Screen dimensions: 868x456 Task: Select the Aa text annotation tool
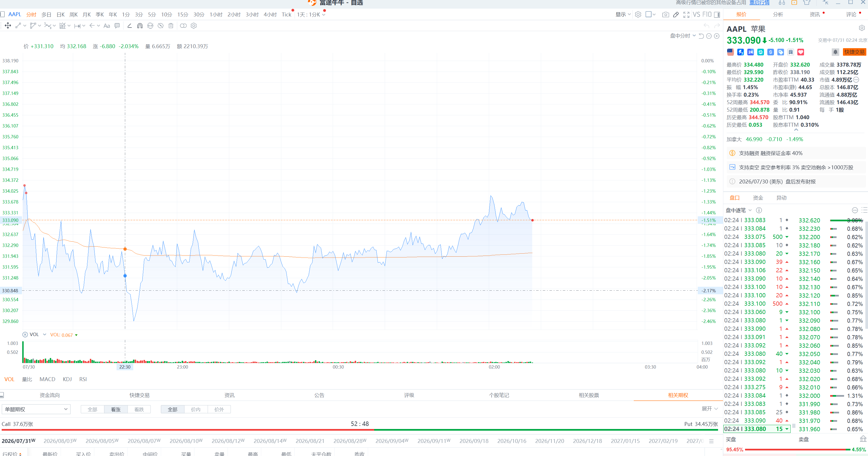pos(107,26)
